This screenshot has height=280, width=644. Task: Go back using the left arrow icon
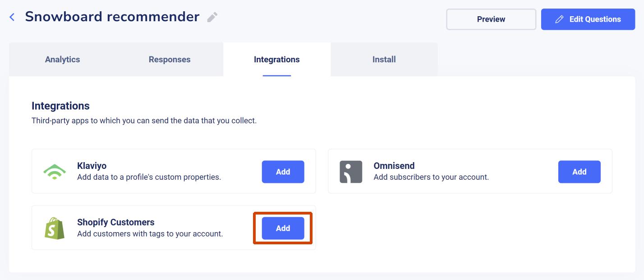12,17
